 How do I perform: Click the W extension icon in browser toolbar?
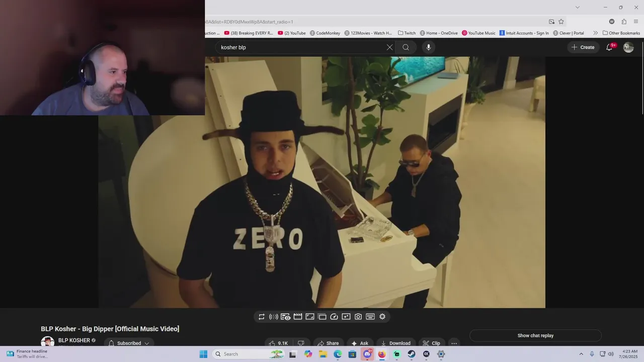coord(612,22)
